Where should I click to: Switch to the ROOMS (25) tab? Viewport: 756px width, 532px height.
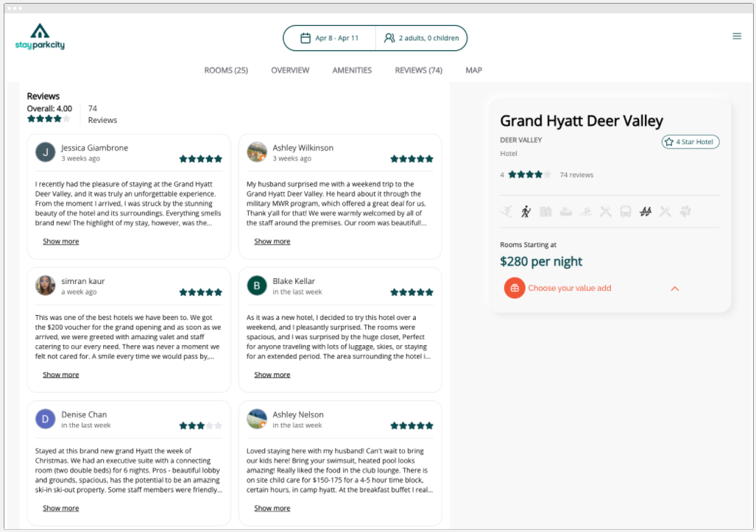[226, 71]
